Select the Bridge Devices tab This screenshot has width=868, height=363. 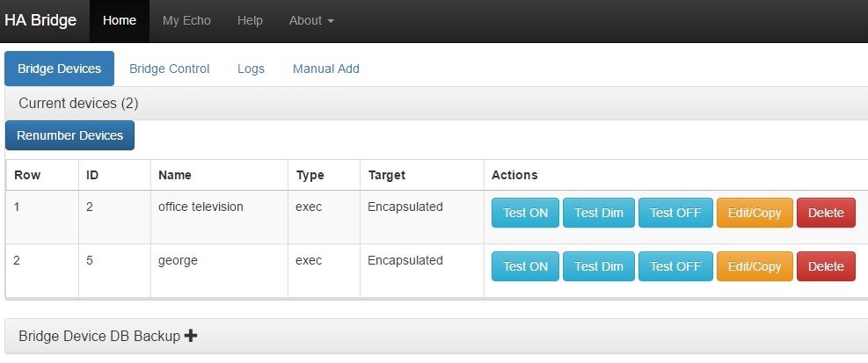60,69
